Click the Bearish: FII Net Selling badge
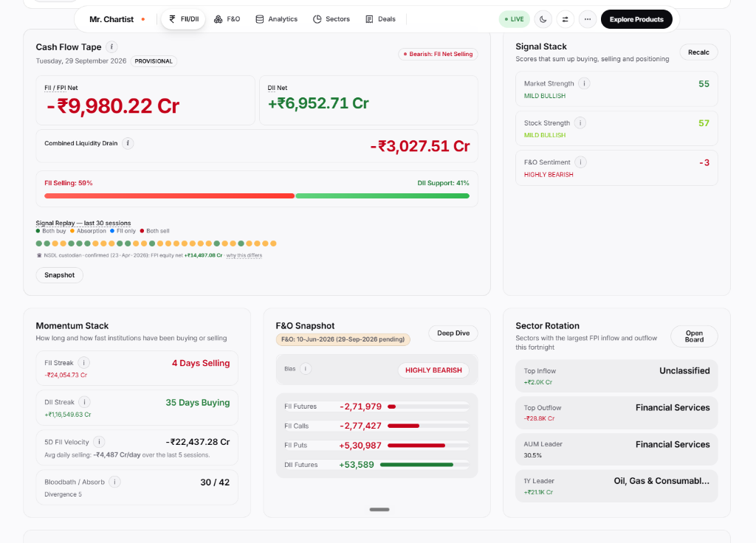Image resolution: width=756 pixels, height=543 pixels. [438, 54]
